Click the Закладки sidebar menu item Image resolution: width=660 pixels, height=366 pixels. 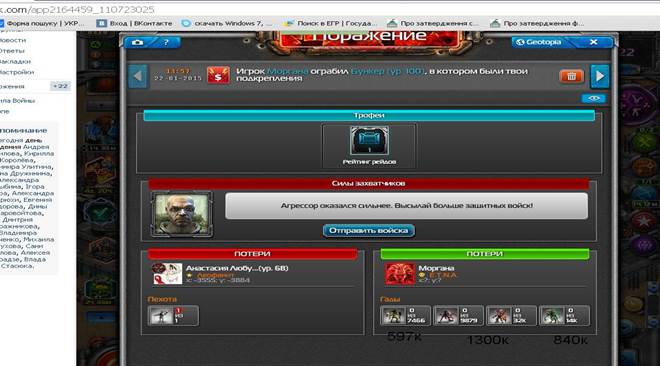pyautogui.click(x=16, y=62)
